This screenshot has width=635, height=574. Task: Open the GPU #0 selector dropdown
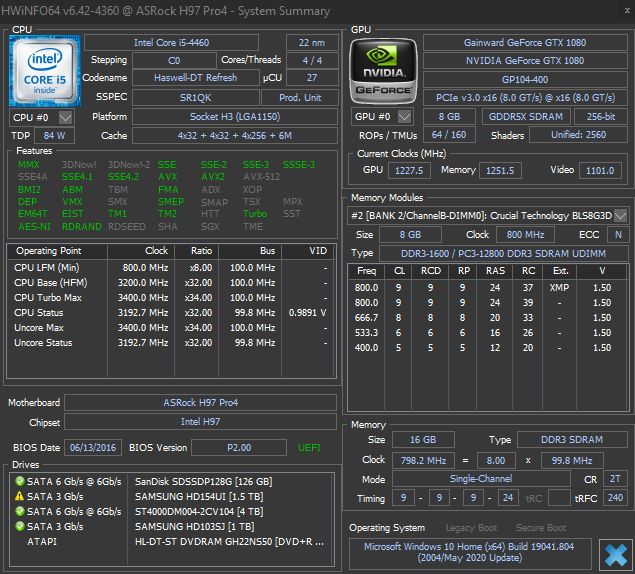pyautogui.click(x=404, y=117)
